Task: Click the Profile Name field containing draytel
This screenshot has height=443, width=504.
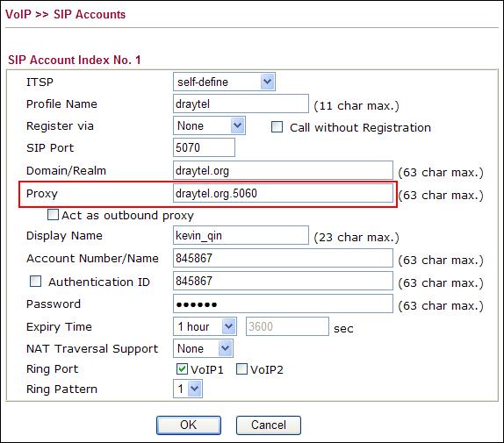Action: [x=241, y=104]
